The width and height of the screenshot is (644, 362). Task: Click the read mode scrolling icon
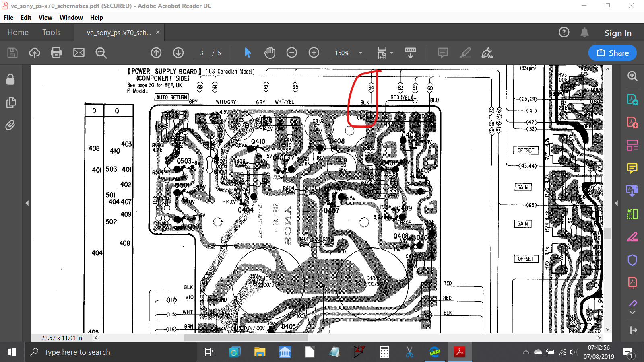(411, 53)
